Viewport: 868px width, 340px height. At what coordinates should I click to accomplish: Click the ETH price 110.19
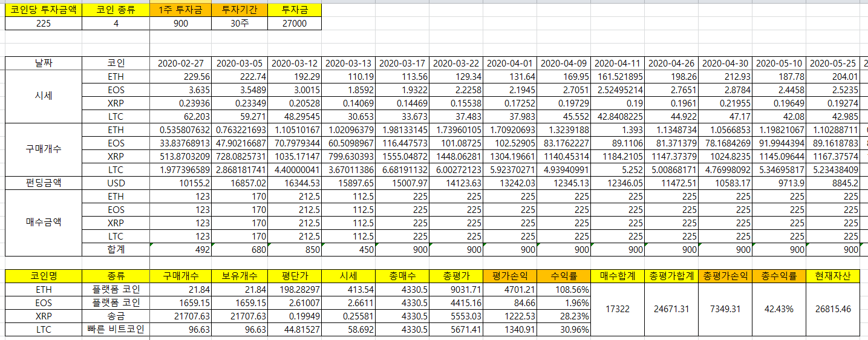coord(348,76)
